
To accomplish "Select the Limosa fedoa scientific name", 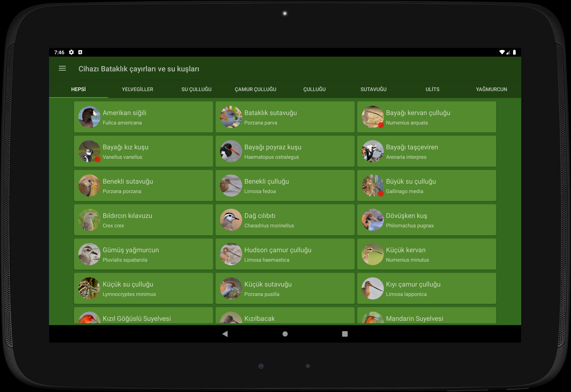I will 260,191.
